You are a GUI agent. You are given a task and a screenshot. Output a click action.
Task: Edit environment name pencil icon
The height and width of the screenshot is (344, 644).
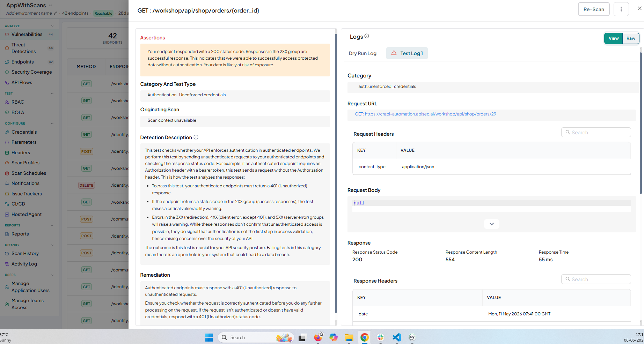point(55,13)
